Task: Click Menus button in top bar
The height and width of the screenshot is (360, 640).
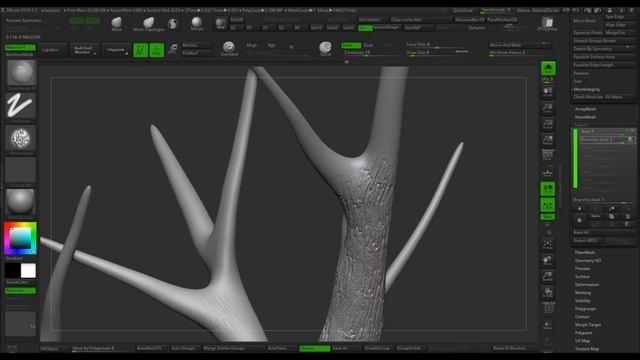Action: [523, 11]
